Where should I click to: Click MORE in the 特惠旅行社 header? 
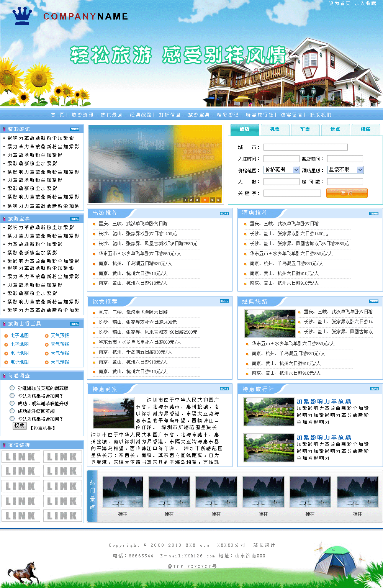[x=374, y=388]
